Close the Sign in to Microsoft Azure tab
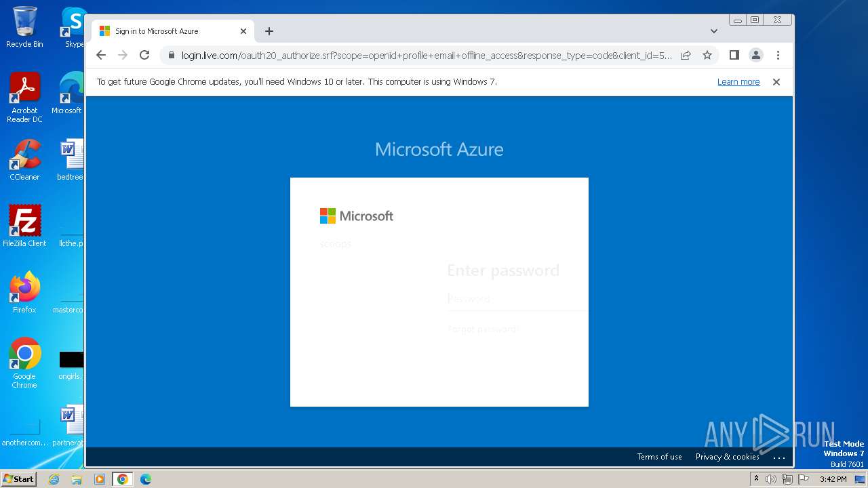This screenshot has width=868, height=488. click(x=243, y=31)
